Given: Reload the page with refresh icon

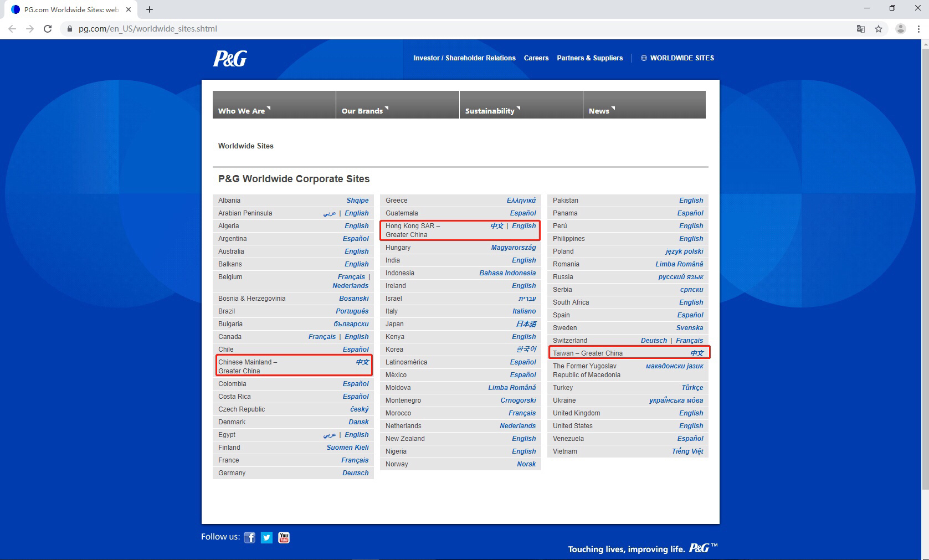Looking at the screenshot, I should pyautogui.click(x=48, y=29).
